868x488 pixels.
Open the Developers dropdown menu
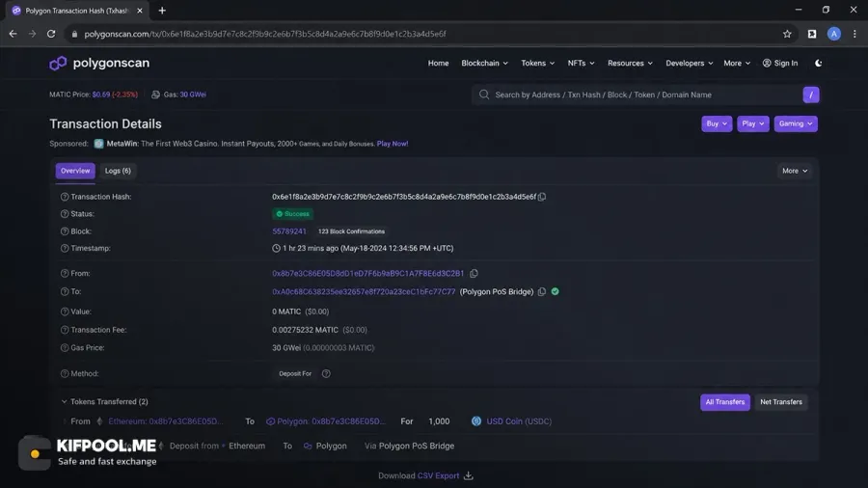pos(690,63)
